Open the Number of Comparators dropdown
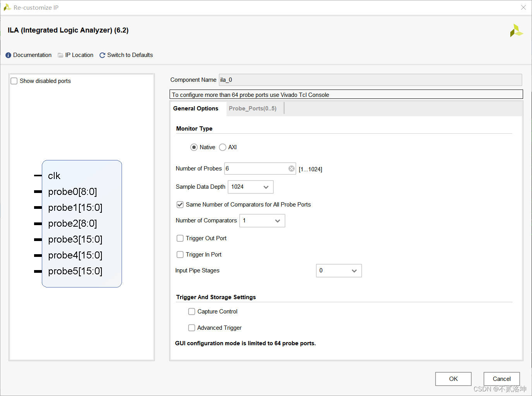Image resolution: width=532 pixels, height=396 pixels. pos(262,220)
